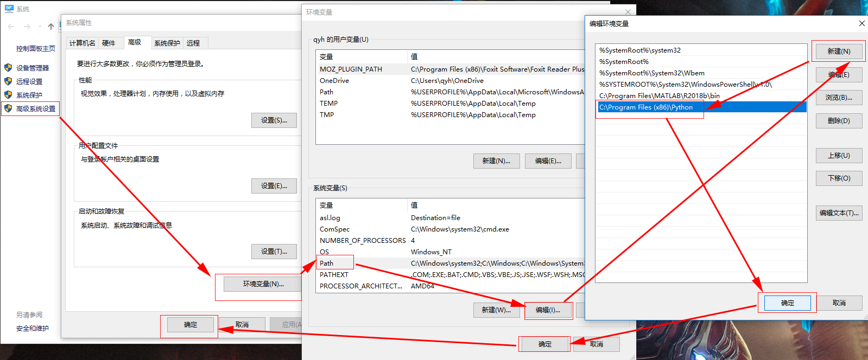Click 浏览(B)... button
Screen dimensions: 868x360
(839, 98)
